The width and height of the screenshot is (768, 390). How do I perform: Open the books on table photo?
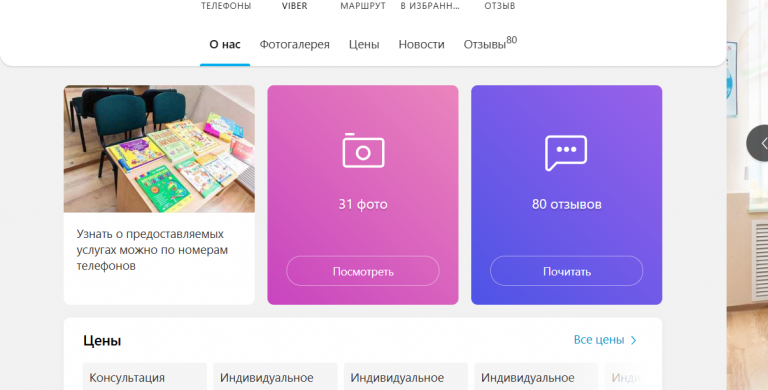click(x=159, y=149)
